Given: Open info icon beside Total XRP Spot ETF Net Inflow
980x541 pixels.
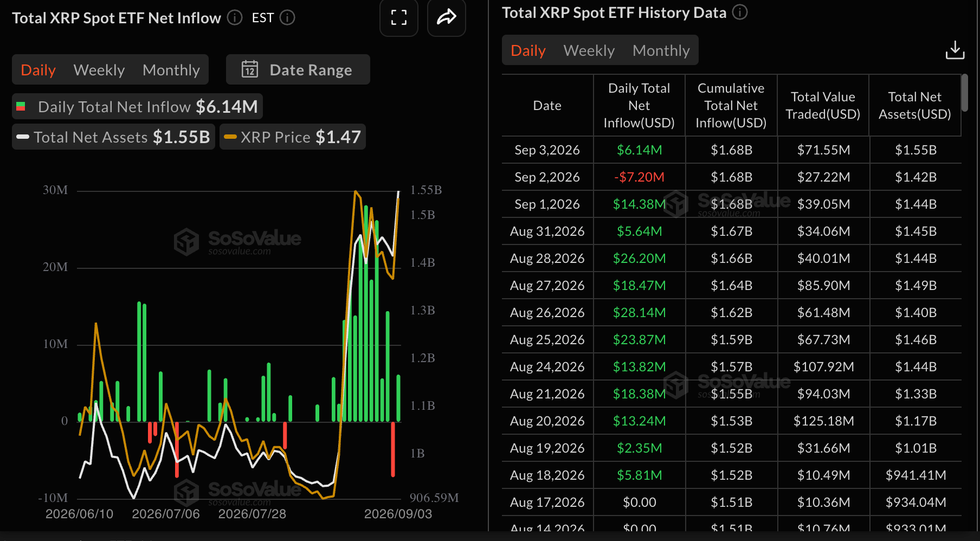Looking at the screenshot, I should [235, 18].
